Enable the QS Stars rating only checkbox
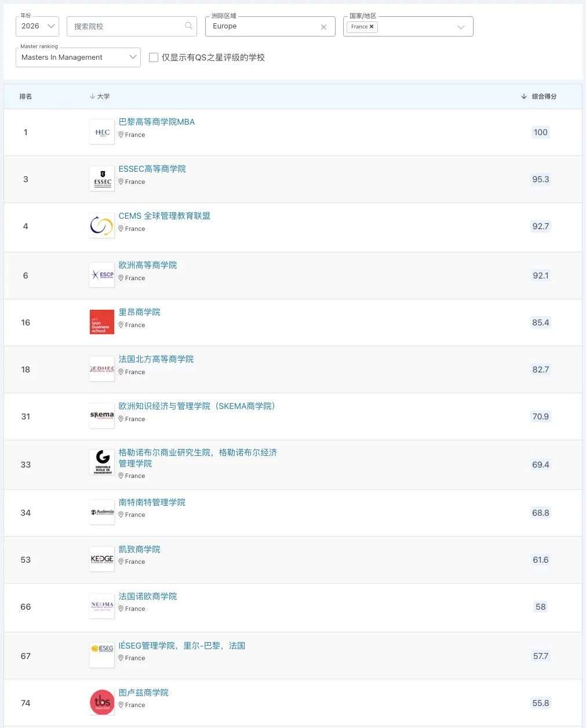The width and height of the screenshot is (586, 728). (x=154, y=57)
